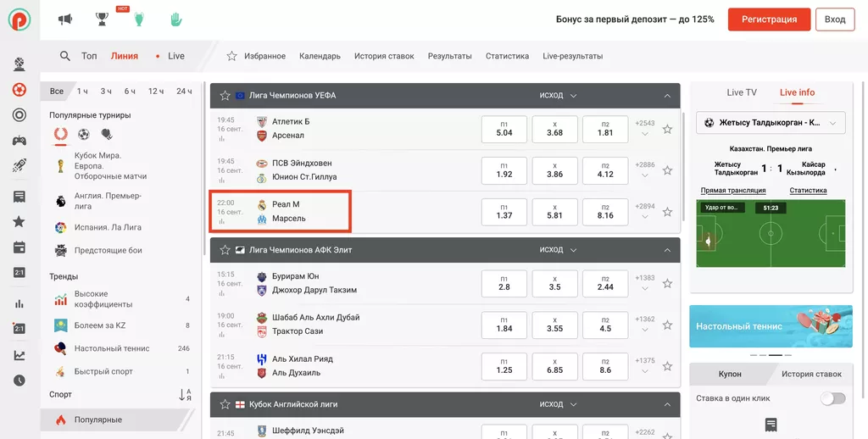868x439 pixels.
Task: Open the rocket icon in sidebar
Action: click(19, 166)
